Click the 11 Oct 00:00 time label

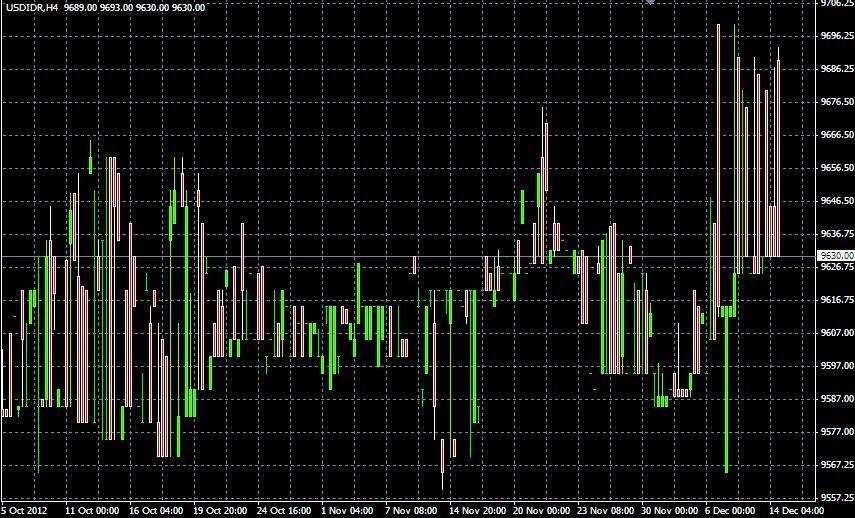tap(92, 511)
